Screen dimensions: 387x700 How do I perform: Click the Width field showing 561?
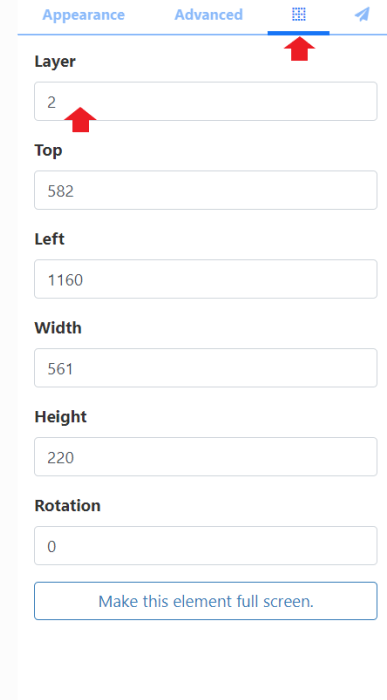point(206,368)
